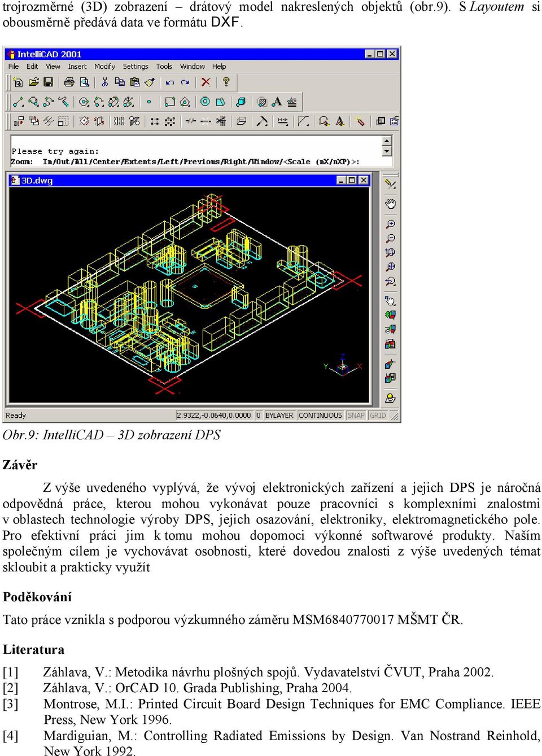Viewport: 542px width, 756px height.
Task: Select the 3D Box tool icon
Action: pos(241,102)
